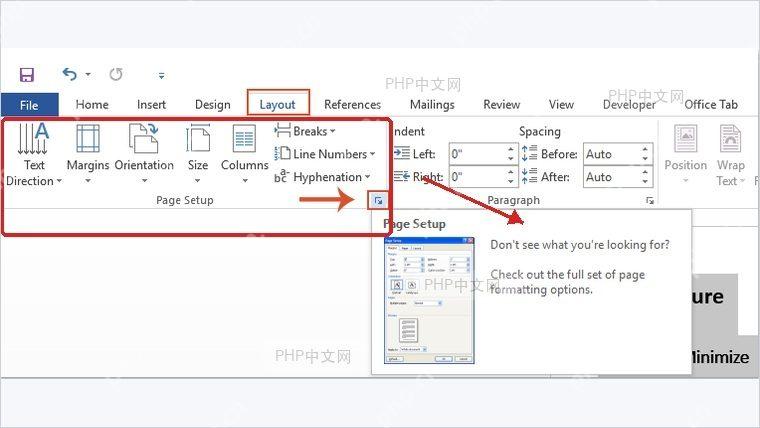Switch to the References tab
Screen dimensions: 760x428
point(352,105)
